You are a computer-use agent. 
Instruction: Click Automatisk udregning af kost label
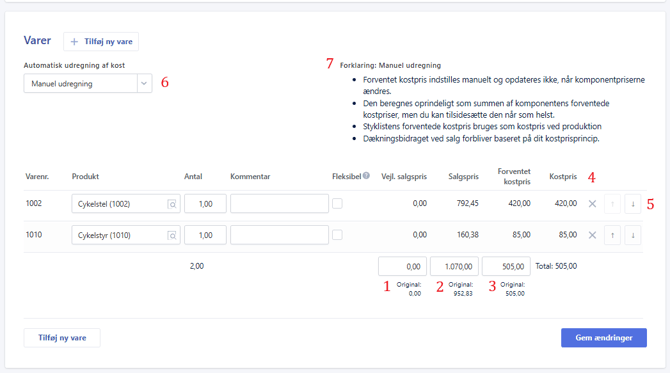74,65
